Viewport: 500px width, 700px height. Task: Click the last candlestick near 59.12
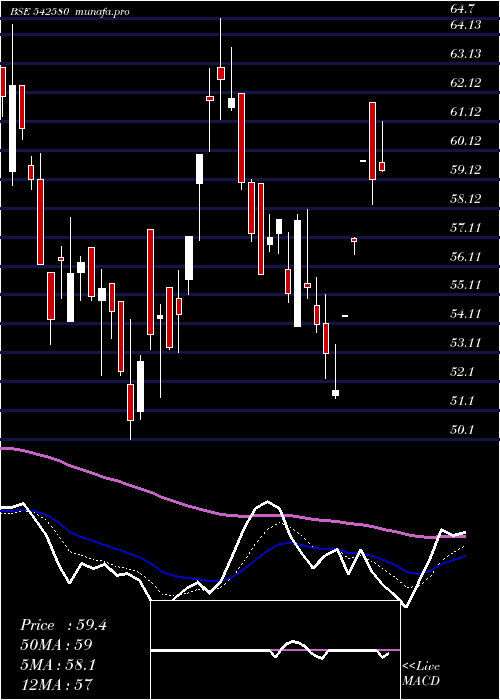click(382, 166)
